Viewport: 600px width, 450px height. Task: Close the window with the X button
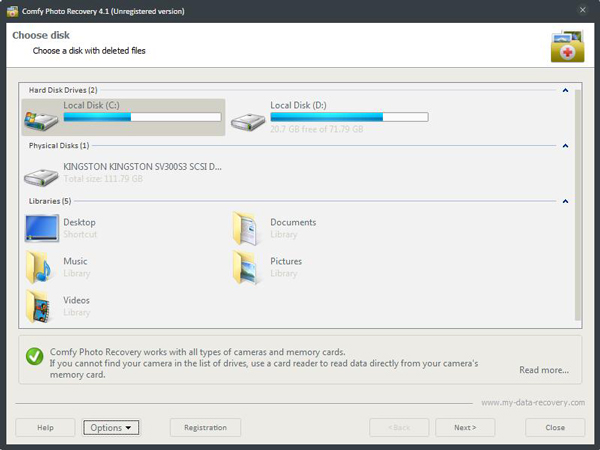[582, 10]
